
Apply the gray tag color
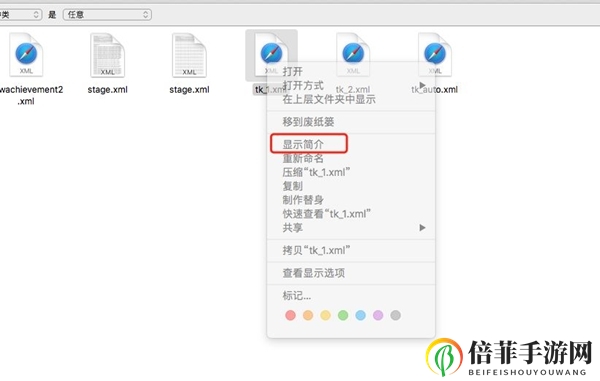396,315
